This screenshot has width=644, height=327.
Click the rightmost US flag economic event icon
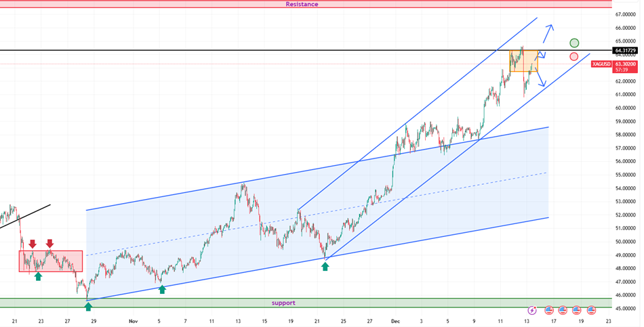[x=591, y=310]
